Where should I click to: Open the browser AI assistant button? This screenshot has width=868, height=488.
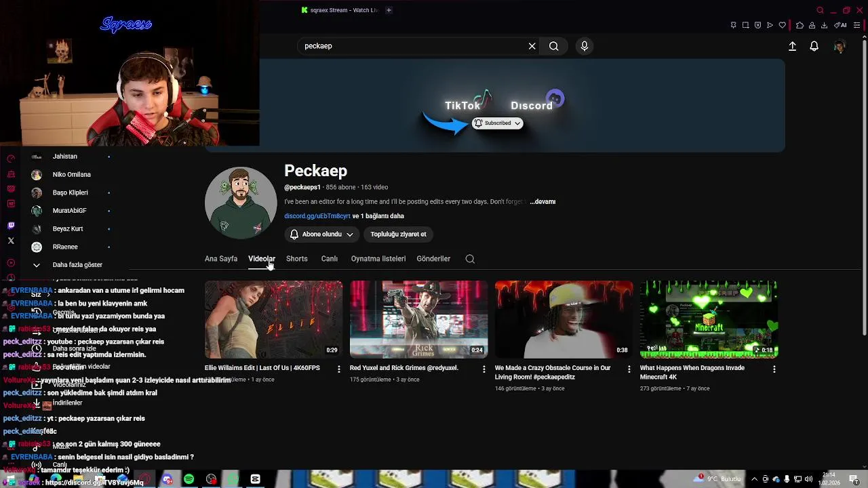click(x=841, y=25)
